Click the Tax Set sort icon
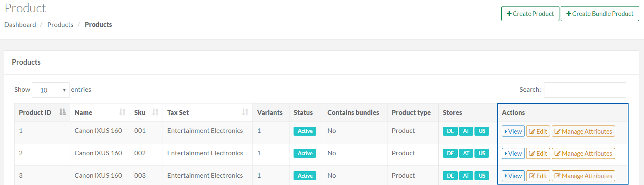 (245, 112)
